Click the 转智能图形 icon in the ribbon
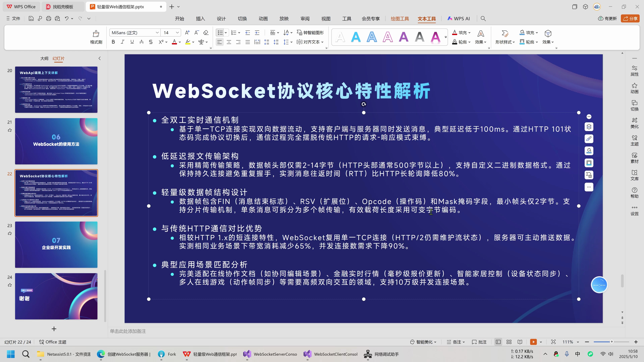 click(310, 33)
